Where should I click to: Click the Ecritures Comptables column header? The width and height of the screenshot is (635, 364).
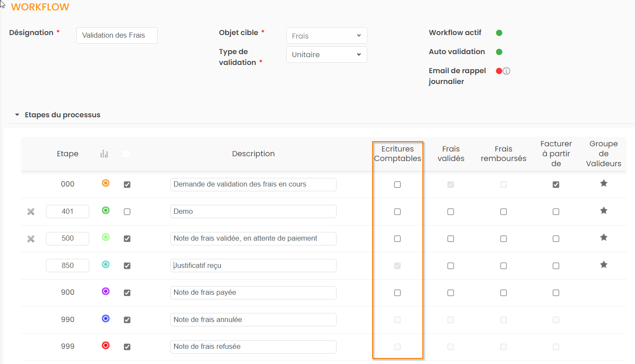(397, 154)
